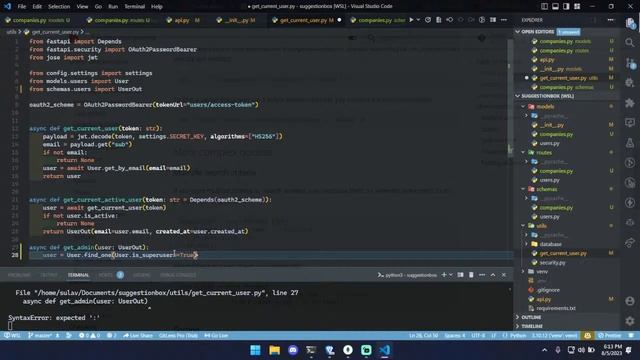The width and height of the screenshot is (640, 360).
Task: Toggle Prettier formatter status item
Action: coord(610,336)
